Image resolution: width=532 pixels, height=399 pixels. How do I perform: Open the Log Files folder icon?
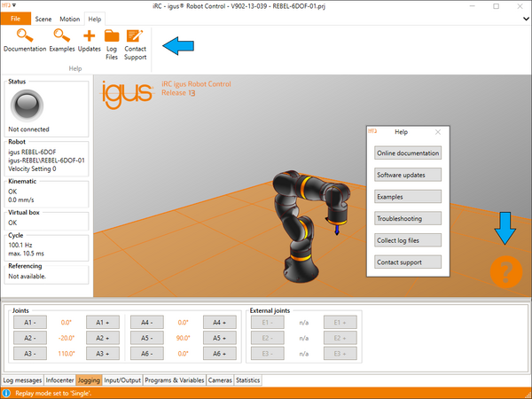(112, 36)
